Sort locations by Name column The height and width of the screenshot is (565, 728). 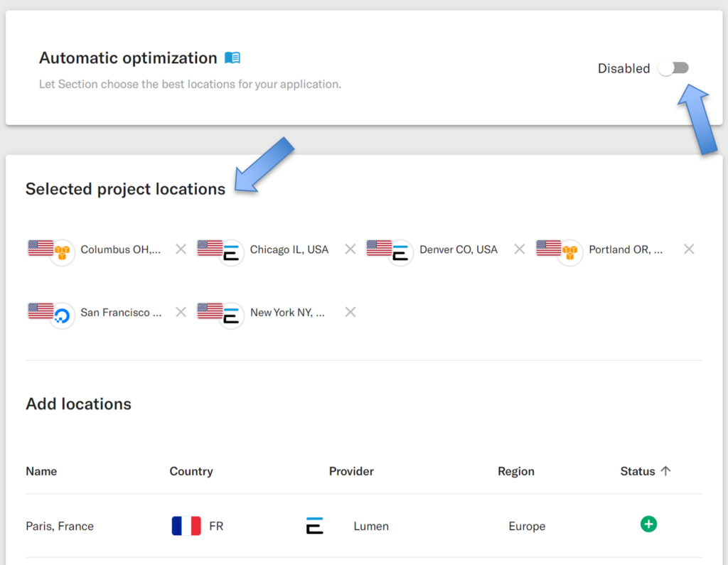tap(41, 471)
